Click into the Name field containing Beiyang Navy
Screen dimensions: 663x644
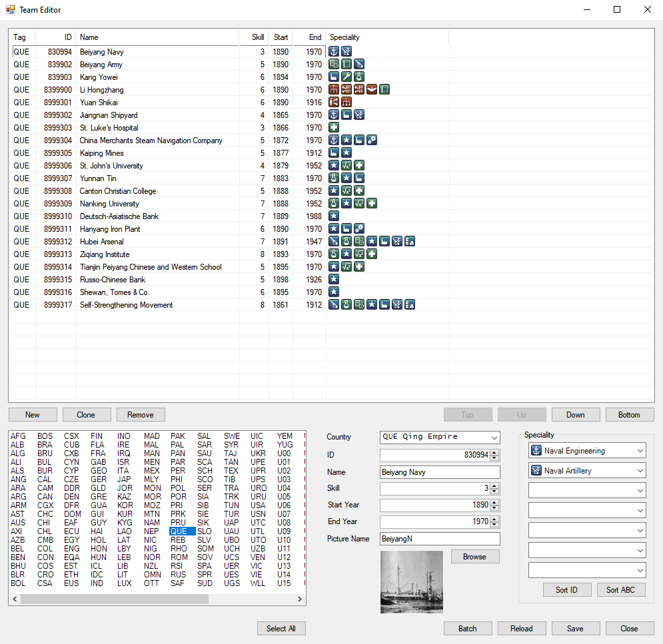coord(440,472)
